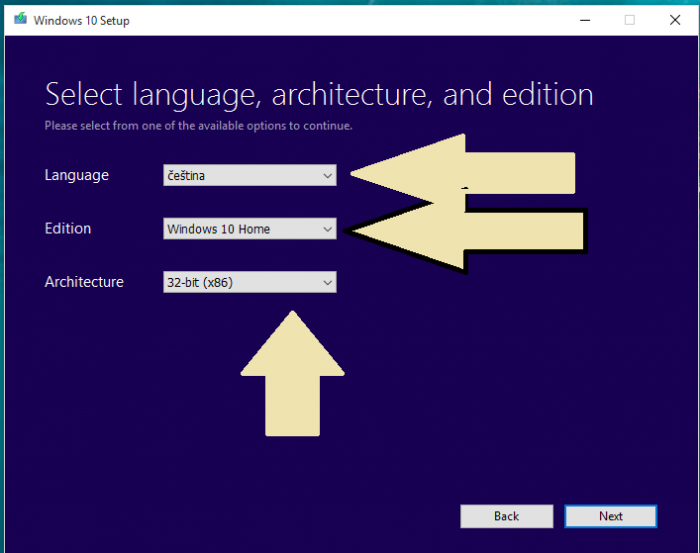Open the Language dropdown showing čeština
700x553 pixels.
tap(250, 175)
